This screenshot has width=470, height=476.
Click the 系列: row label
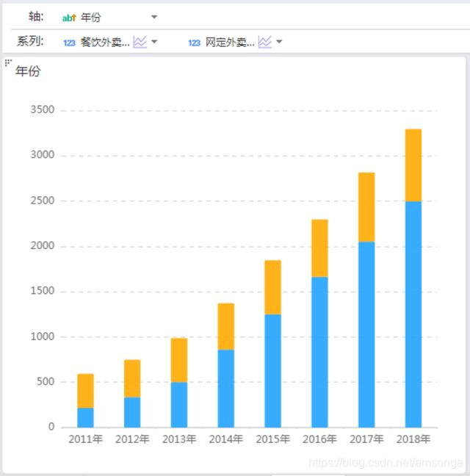click(30, 41)
